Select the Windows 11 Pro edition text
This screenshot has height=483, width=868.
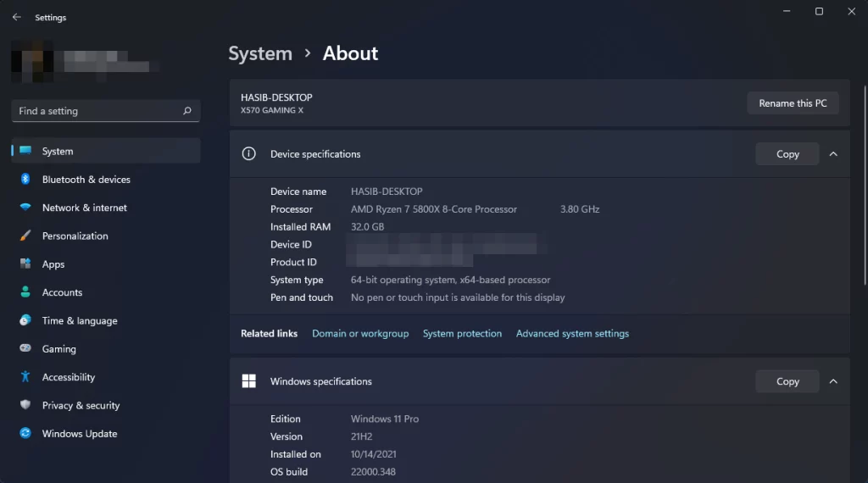click(x=385, y=419)
